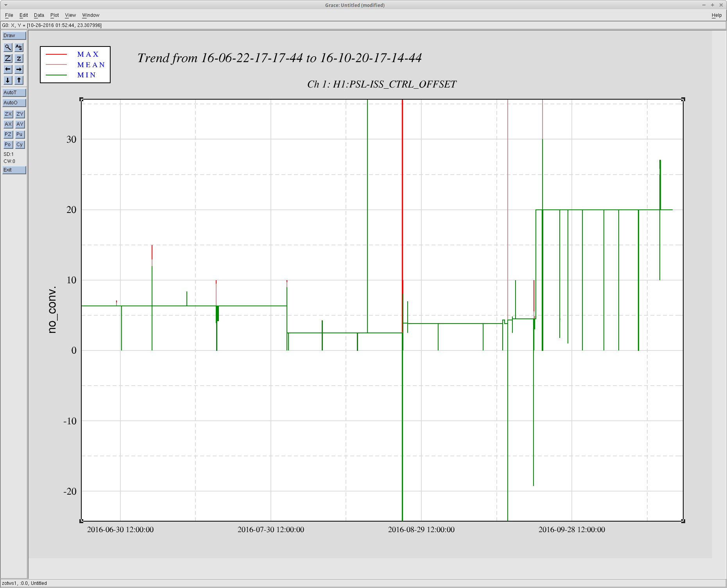Viewport: 727px width, 588px height.
Task: Click the graph's top-right corner handle
Action: pyautogui.click(x=683, y=100)
